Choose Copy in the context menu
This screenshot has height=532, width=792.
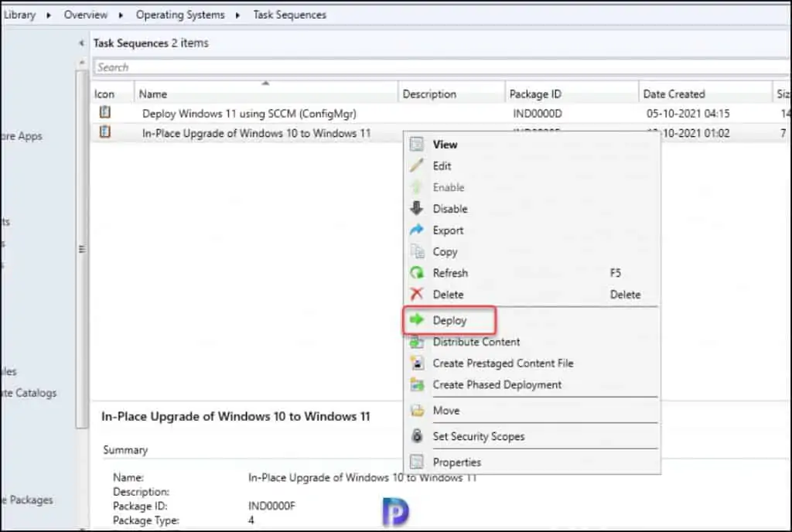pos(532,251)
